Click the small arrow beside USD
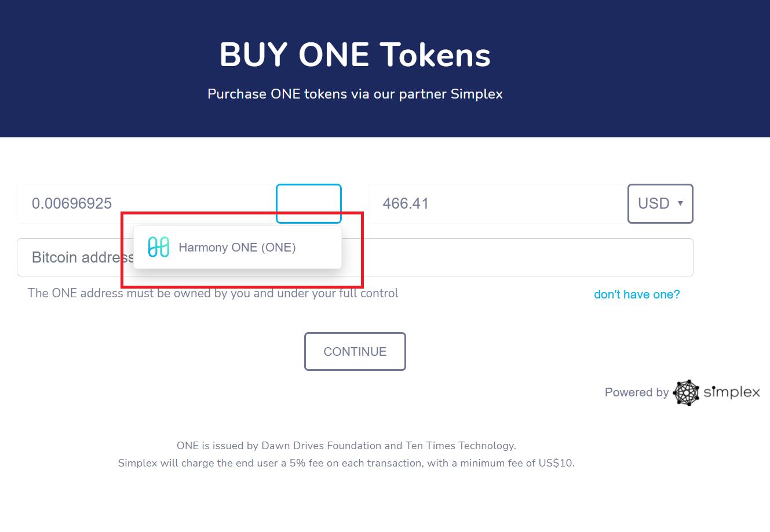This screenshot has width=770, height=532. pyautogui.click(x=680, y=203)
